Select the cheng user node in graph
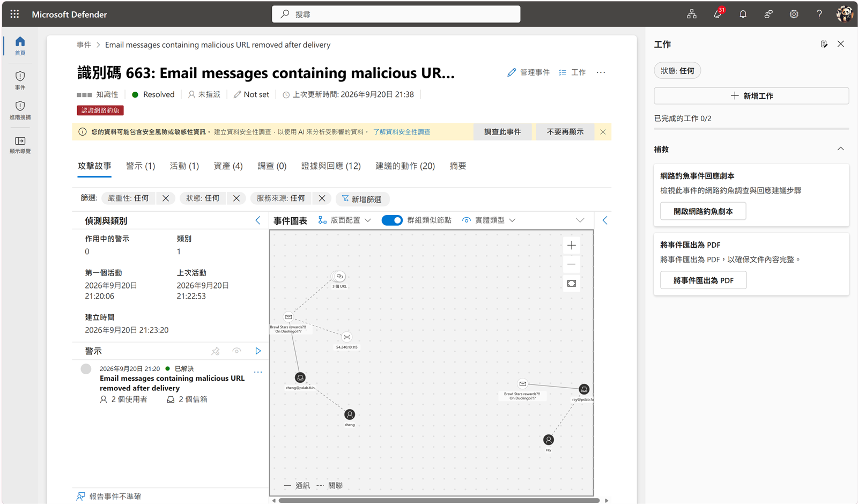This screenshot has height=504, width=858. tap(350, 414)
